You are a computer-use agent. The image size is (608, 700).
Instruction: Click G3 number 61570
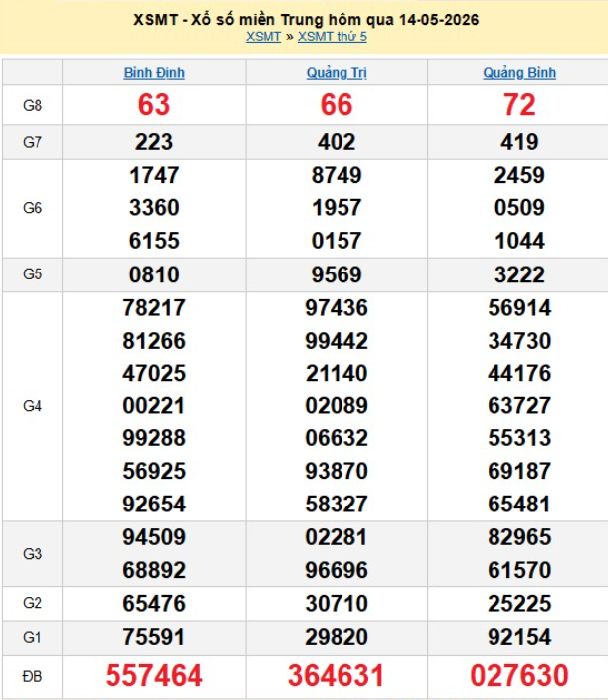point(519,570)
